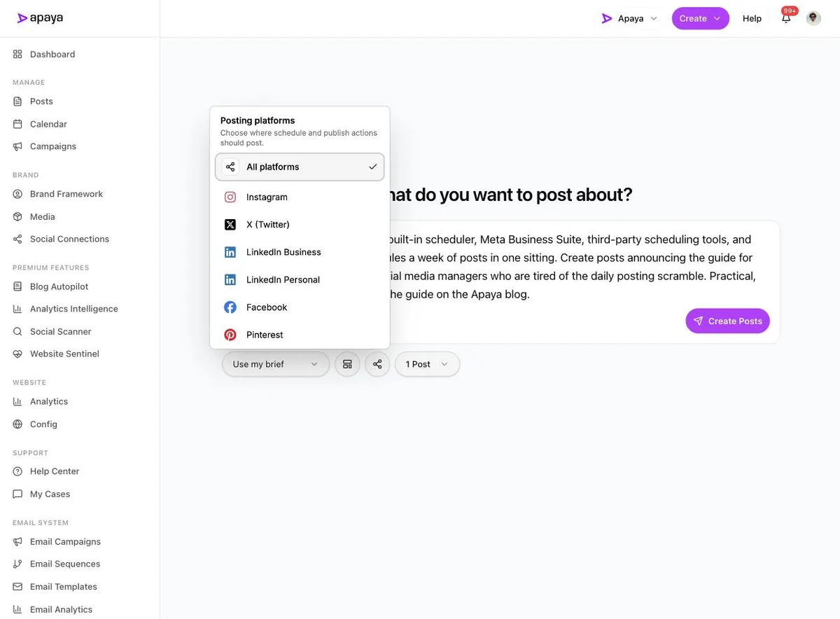Select All platforms option

[x=300, y=167]
